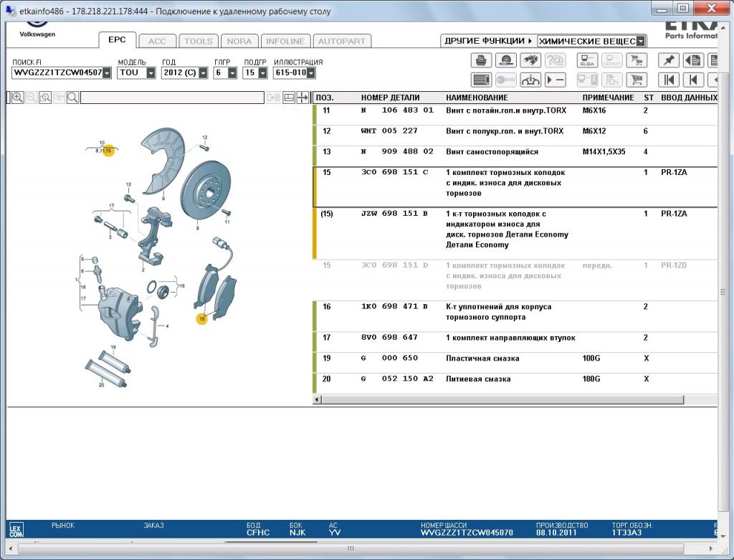The height and width of the screenshot is (560, 734).
Task: Open the parts list view icon
Action: click(x=481, y=80)
